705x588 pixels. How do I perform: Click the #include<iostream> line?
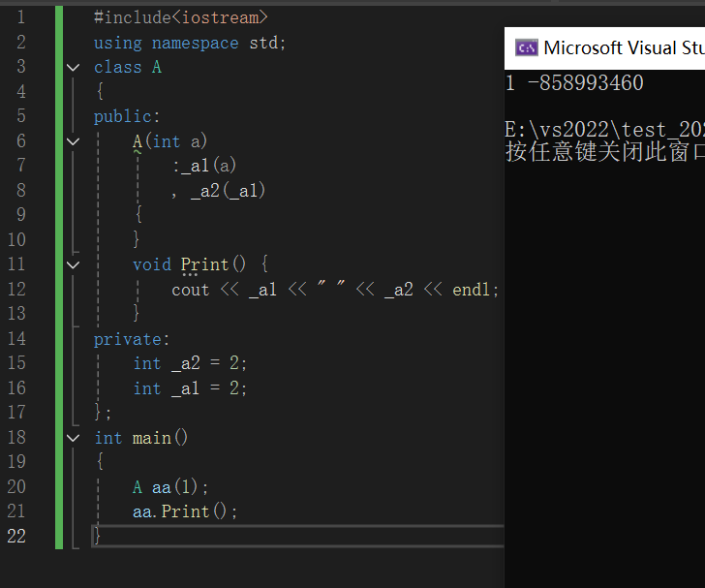181,17
